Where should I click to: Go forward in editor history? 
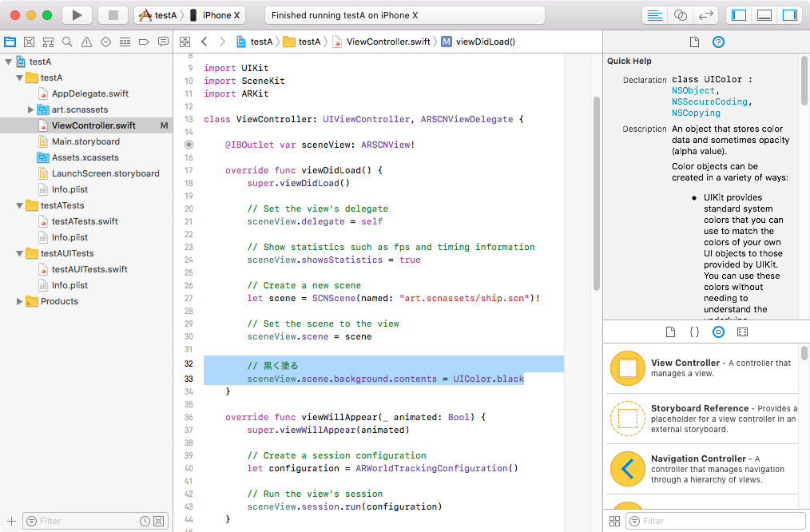point(222,42)
